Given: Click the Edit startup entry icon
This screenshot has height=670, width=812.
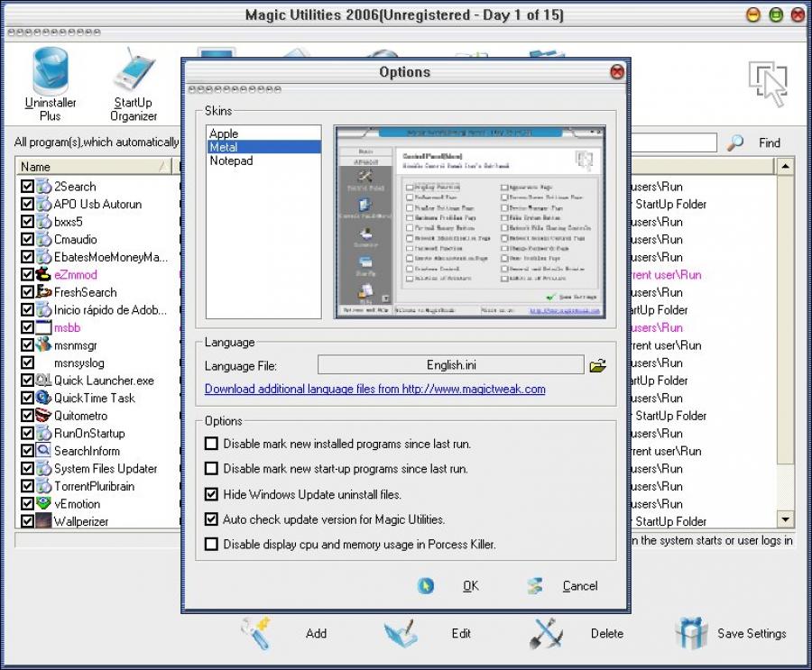Looking at the screenshot, I should (x=401, y=633).
